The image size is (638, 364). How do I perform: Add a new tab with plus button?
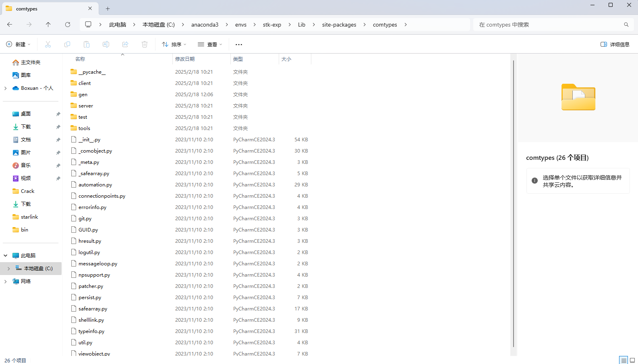click(x=108, y=8)
